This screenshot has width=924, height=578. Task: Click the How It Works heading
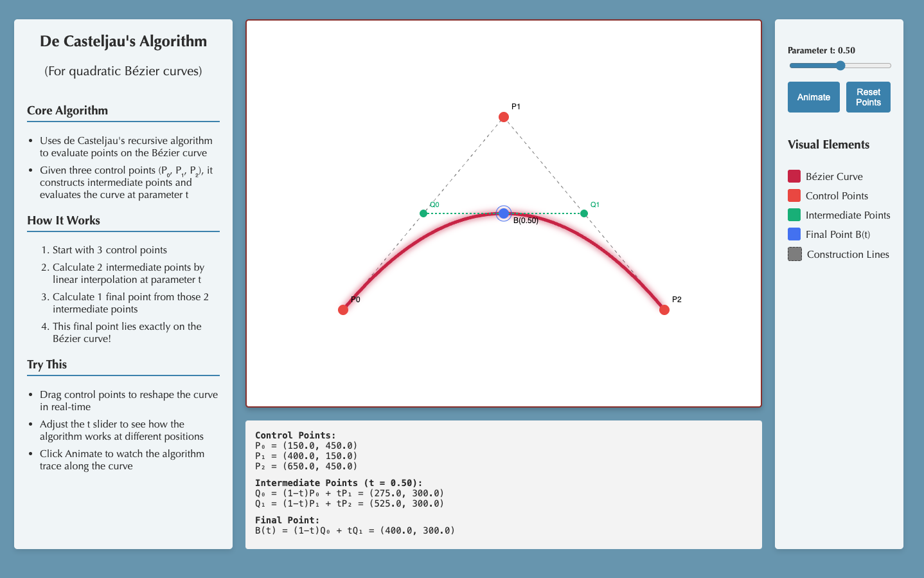(64, 221)
